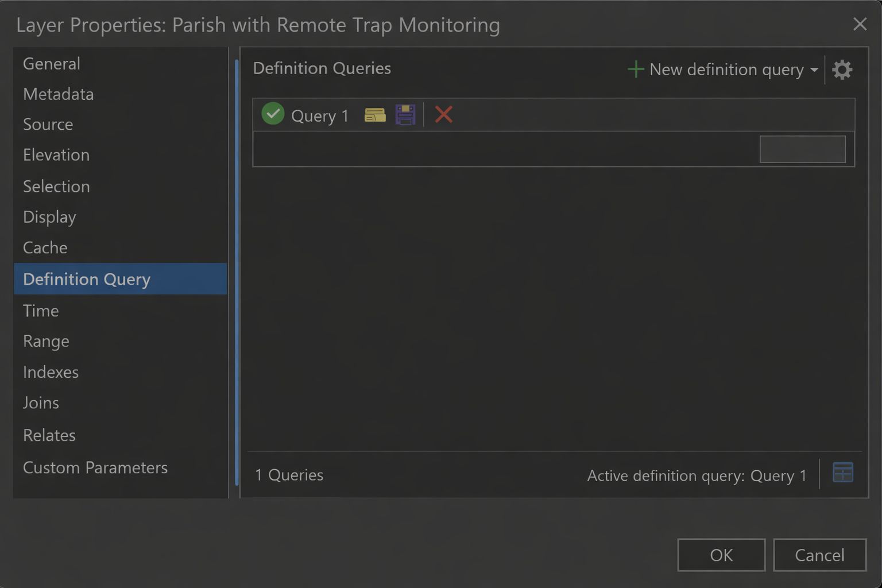
Task: Delete Query 1 with the red X
Action: click(x=443, y=114)
